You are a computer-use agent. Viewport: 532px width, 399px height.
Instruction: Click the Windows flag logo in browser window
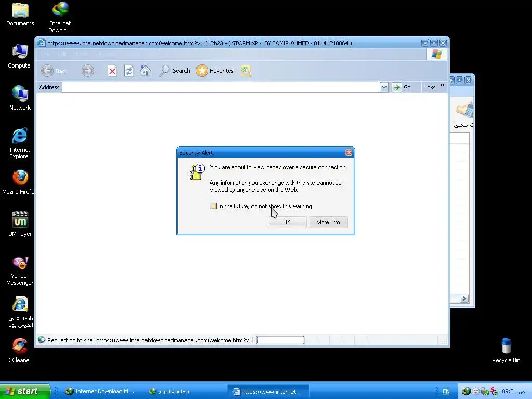[436, 54]
